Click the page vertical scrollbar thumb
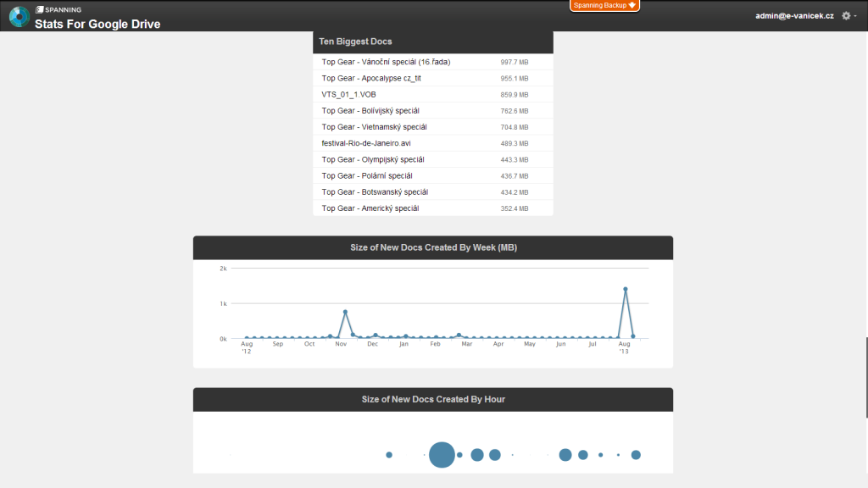 click(x=866, y=377)
